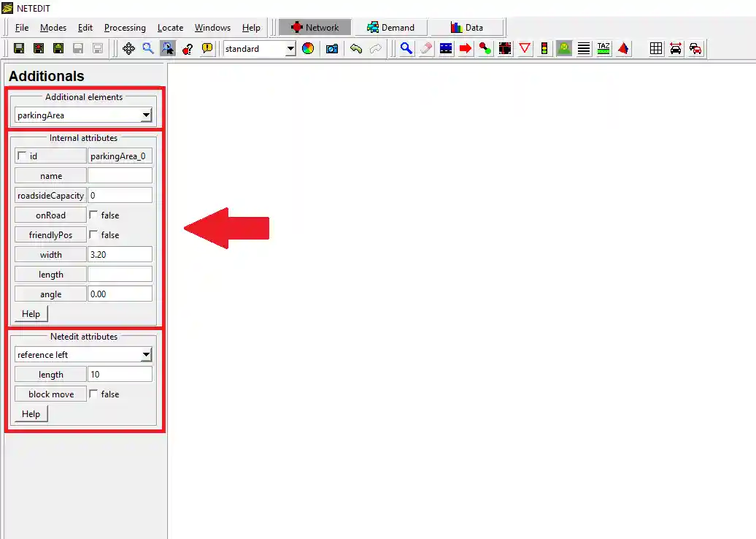756x539 pixels.
Task: Select prohibition mode red triangle icon
Action: coord(525,49)
